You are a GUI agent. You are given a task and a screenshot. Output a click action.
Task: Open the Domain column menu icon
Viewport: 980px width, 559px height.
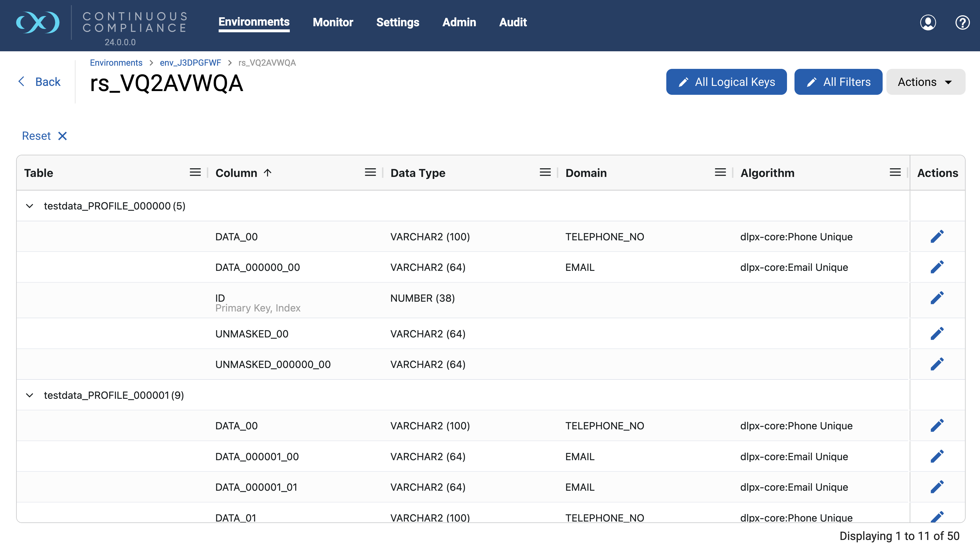pos(720,172)
